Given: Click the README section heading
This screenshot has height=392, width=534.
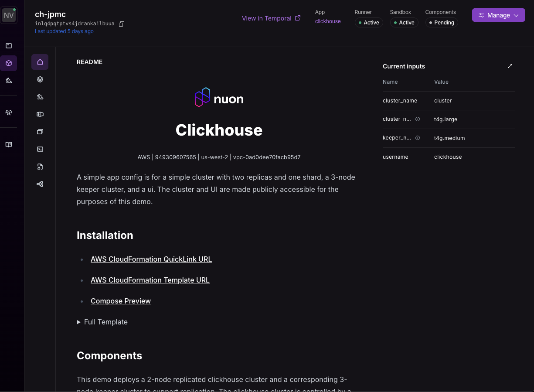Looking at the screenshot, I should click(x=89, y=62).
